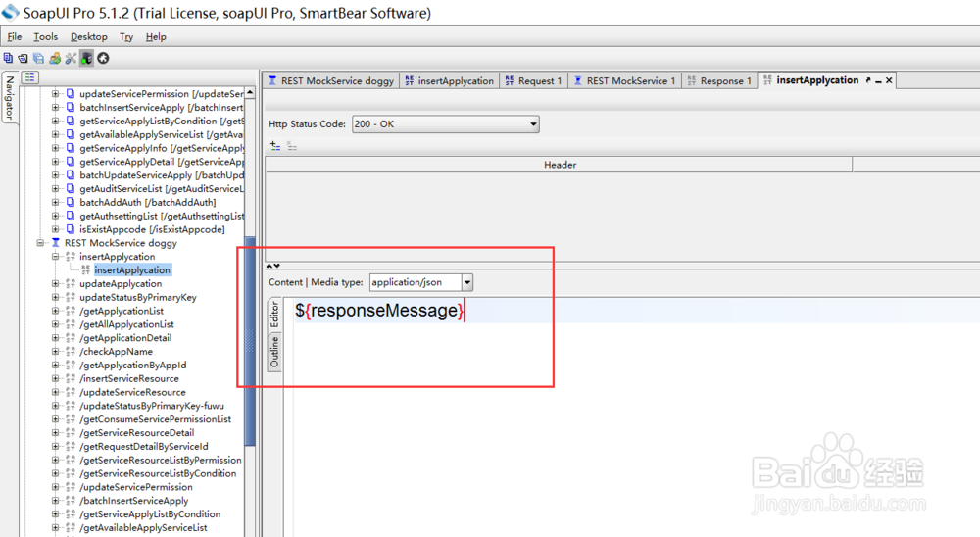980x537 pixels.
Task: Toggle the navigator list view icon
Action: 30,77
